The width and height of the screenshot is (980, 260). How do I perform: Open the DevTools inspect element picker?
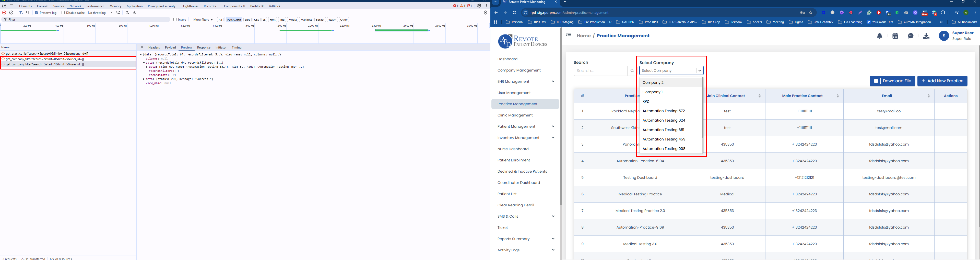point(4,6)
